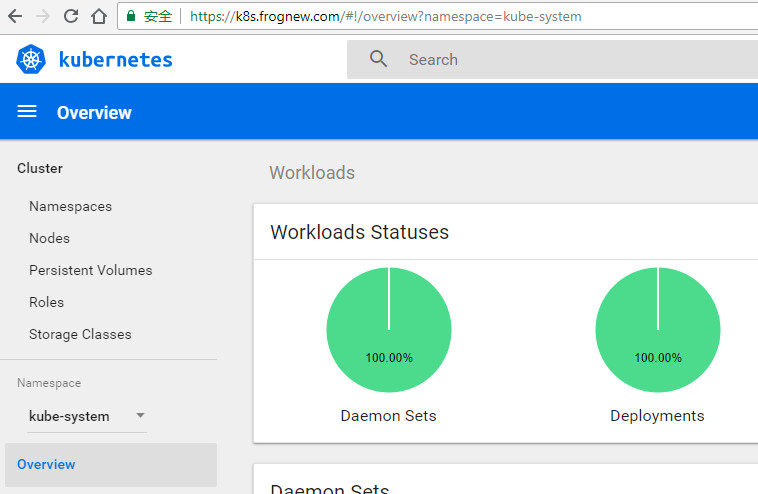Click the namespace dropdown arrow
This screenshot has width=758, height=494.
pyautogui.click(x=140, y=415)
